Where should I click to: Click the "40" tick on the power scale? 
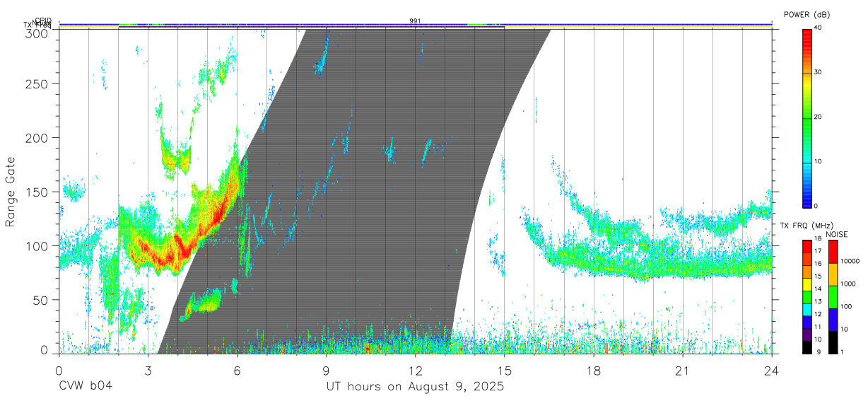[818, 28]
